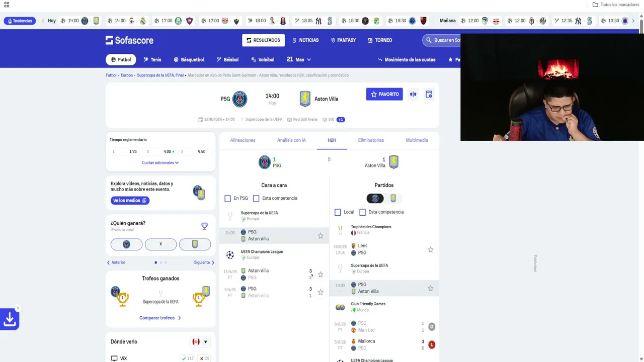The width and height of the screenshot is (644, 362).
Task: Click the compare teams icon beside FAVORITO
Action: pyautogui.click(x=413, y=94)
